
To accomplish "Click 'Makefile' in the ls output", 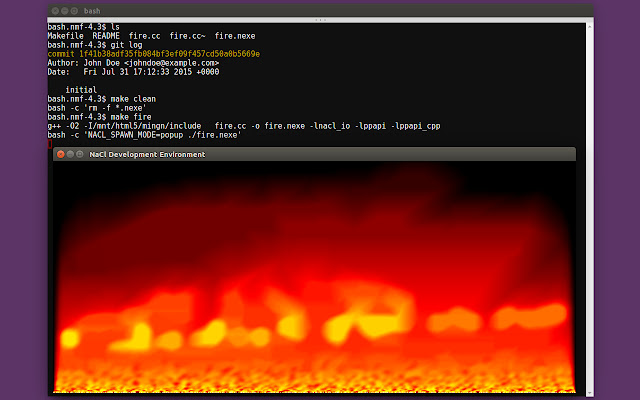I will tap(65, 36).
